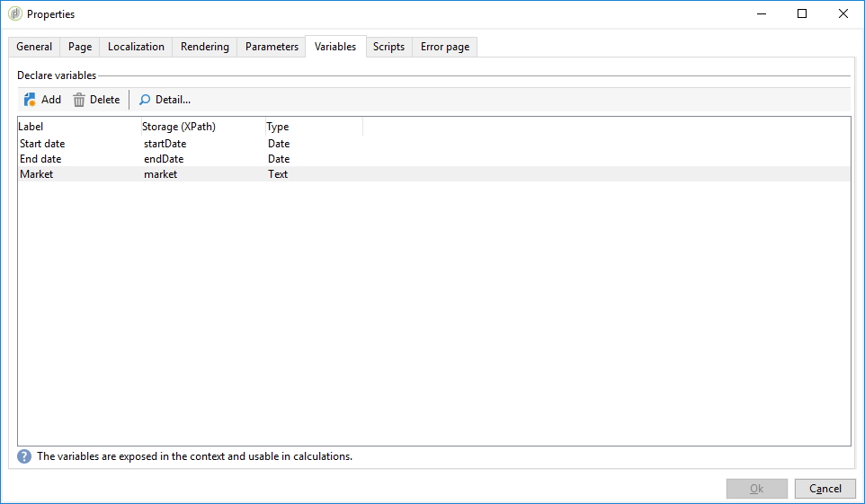Select the Rendering tab
Viewport: 865px width, 504px height.
tap(204, 47)
